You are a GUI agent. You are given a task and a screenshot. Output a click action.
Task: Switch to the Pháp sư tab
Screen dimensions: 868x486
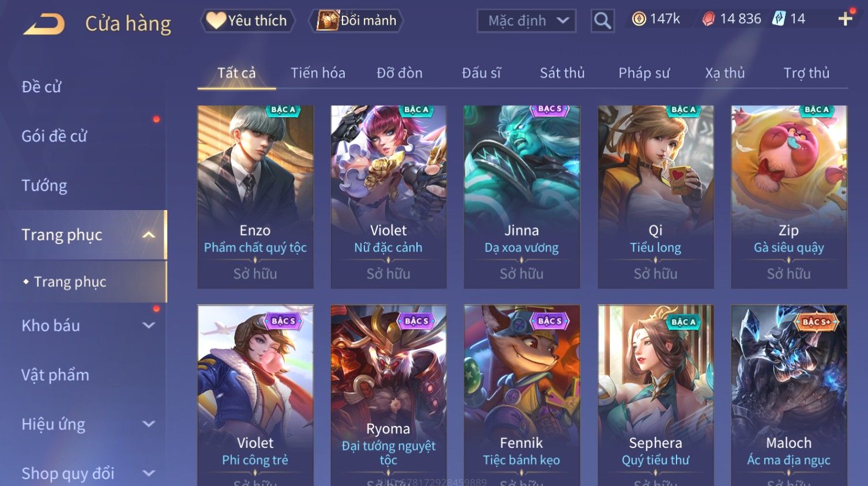[644, 73]
